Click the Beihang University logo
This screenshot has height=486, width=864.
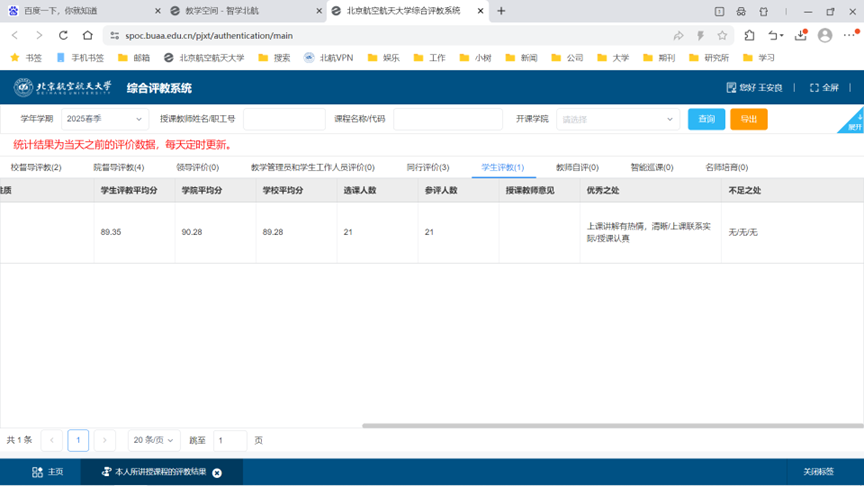62,87
